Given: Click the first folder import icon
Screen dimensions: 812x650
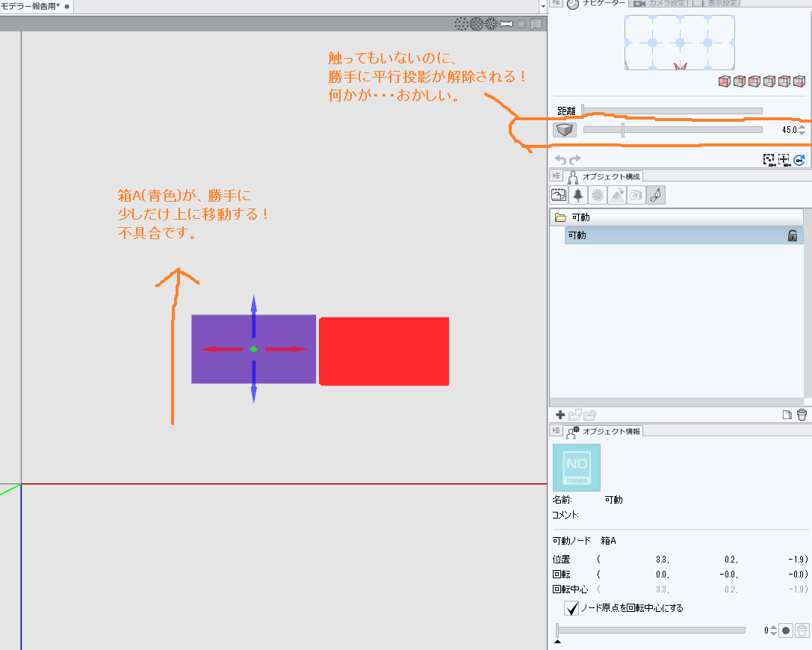Looking at the screenshot, I should pos(574,415).
